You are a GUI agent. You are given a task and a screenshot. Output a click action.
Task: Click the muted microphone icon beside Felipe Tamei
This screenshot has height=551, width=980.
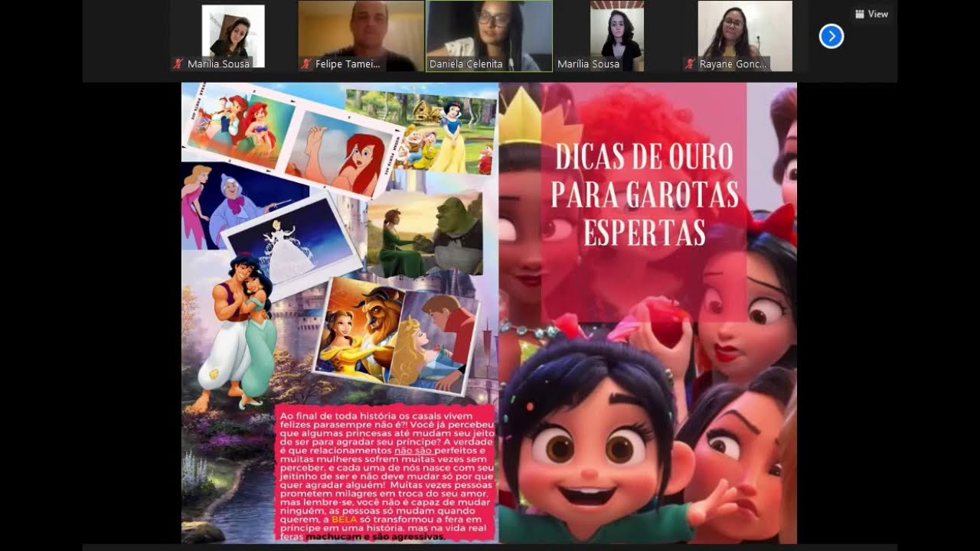(x=306, y=64)
